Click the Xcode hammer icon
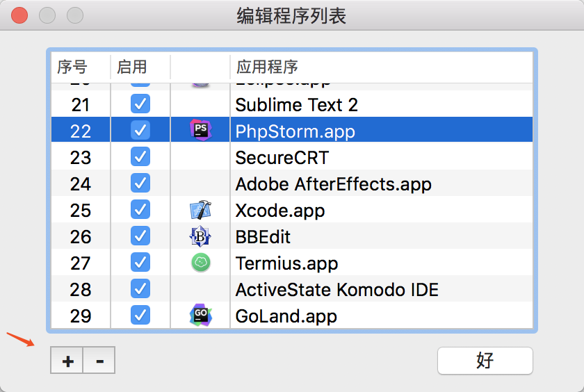584x392 pixels. click(x=200, y=210)
